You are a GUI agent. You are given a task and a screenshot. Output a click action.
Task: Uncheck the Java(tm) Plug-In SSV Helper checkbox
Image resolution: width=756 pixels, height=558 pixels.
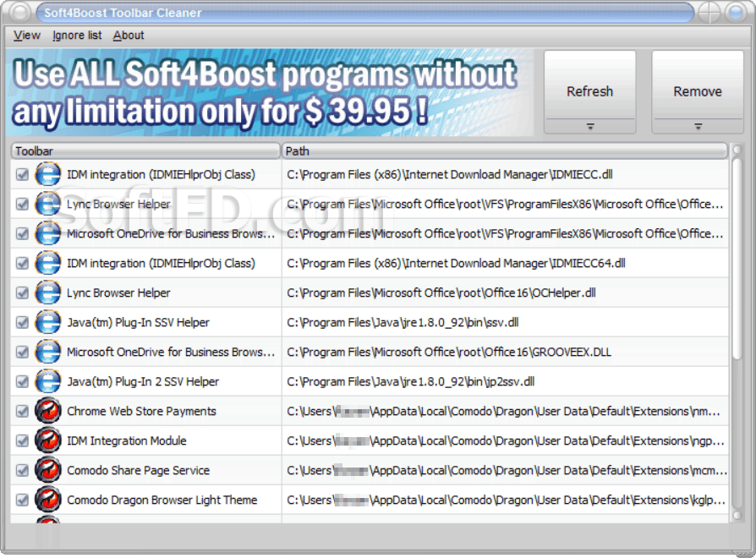tap(22, 322)
